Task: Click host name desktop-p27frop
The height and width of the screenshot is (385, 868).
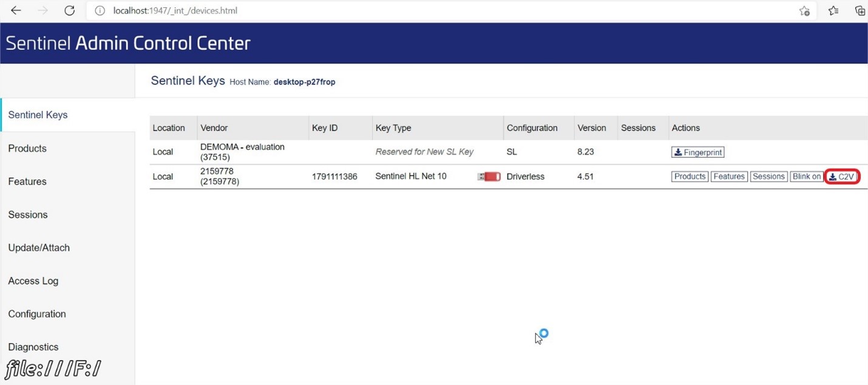Action: (304, 82)
